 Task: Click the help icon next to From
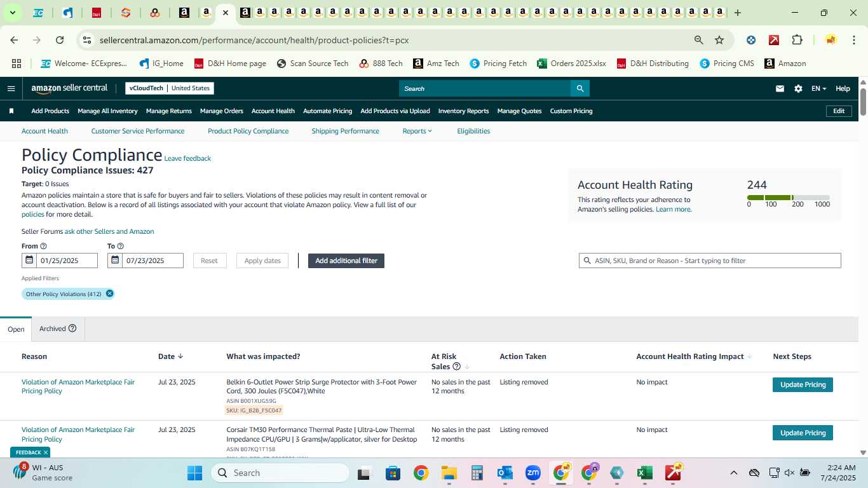click(x=43, y=246)
